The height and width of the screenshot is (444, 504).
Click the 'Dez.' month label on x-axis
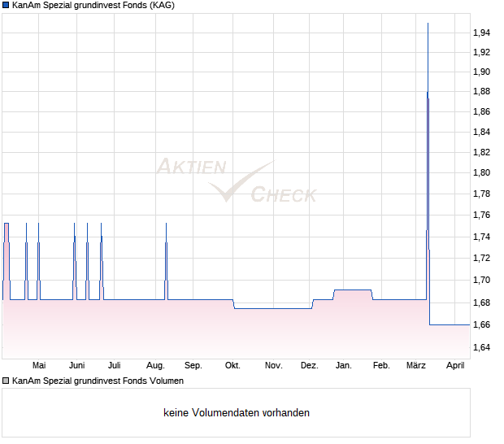coord(309,365)
